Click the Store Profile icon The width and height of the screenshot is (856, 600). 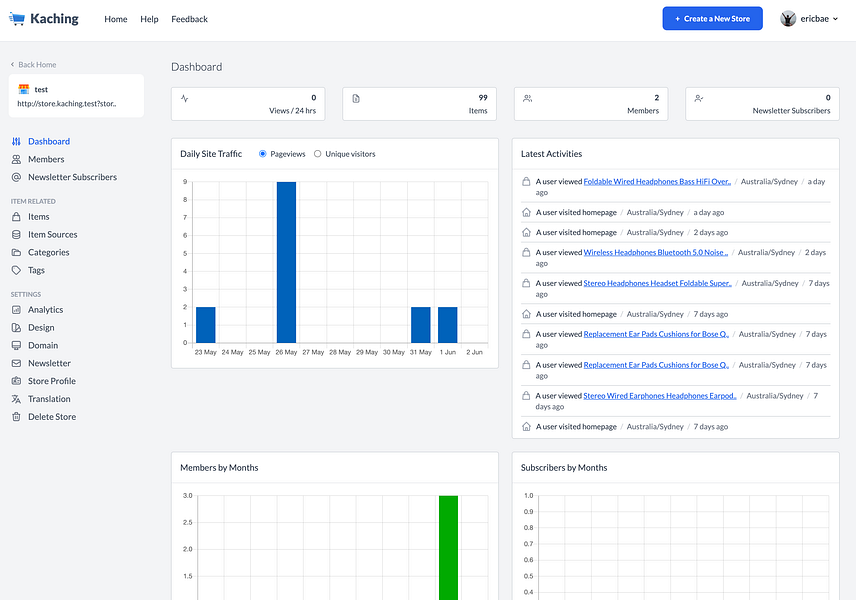(16, 381)
